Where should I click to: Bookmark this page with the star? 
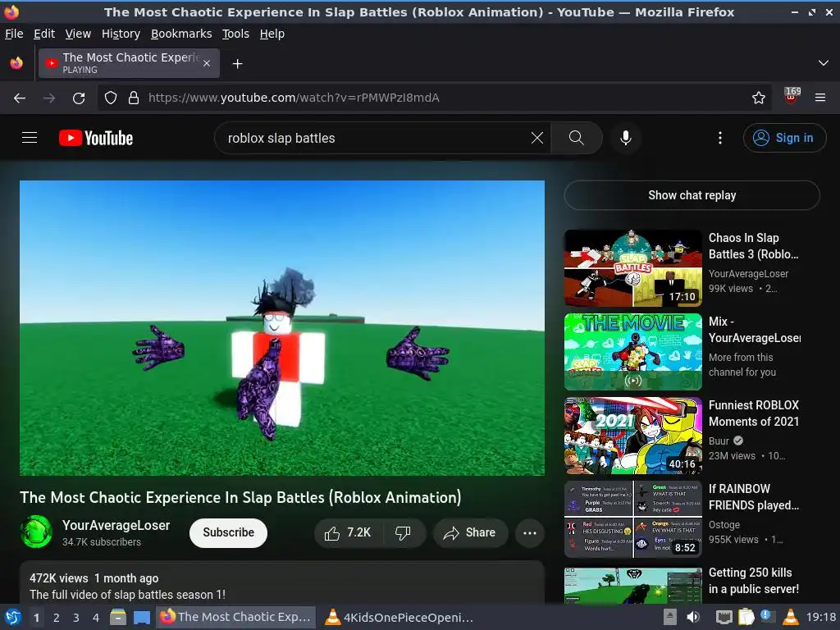758,98
